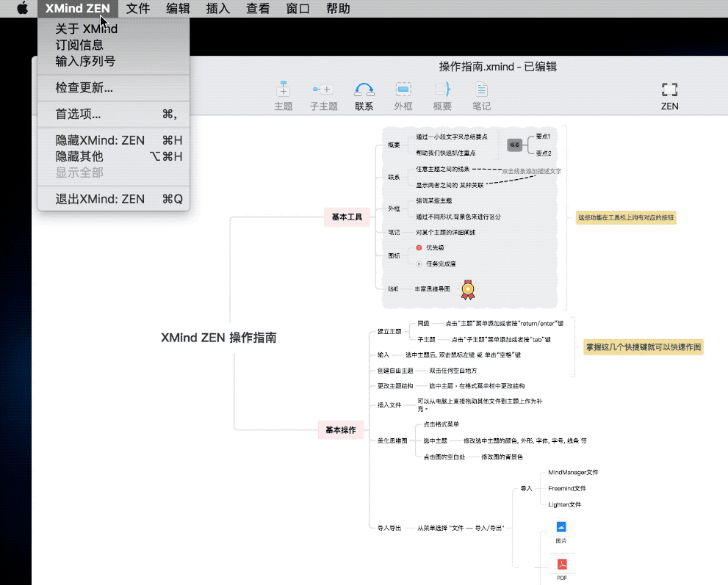Open 首选项... from the menu
728x585 pixels.
pyautogui.click(x=113, y=114)
